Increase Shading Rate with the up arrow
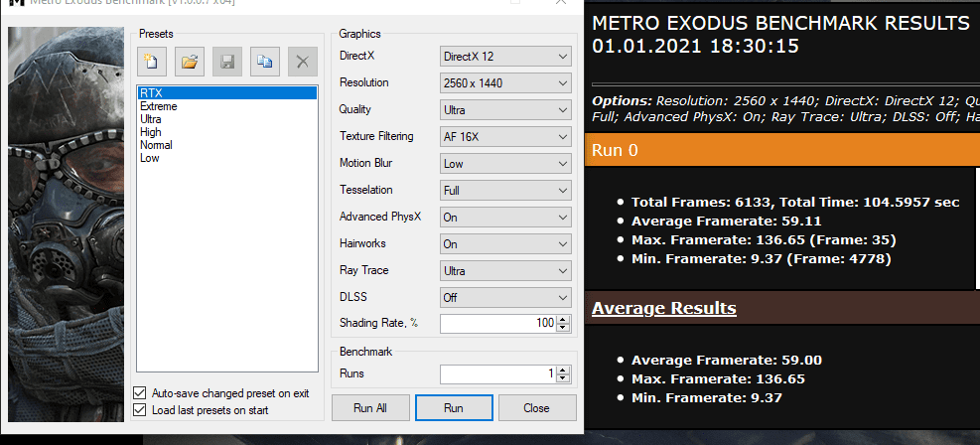The width and height of the screenshot is (980, 445). coord(563,320)
